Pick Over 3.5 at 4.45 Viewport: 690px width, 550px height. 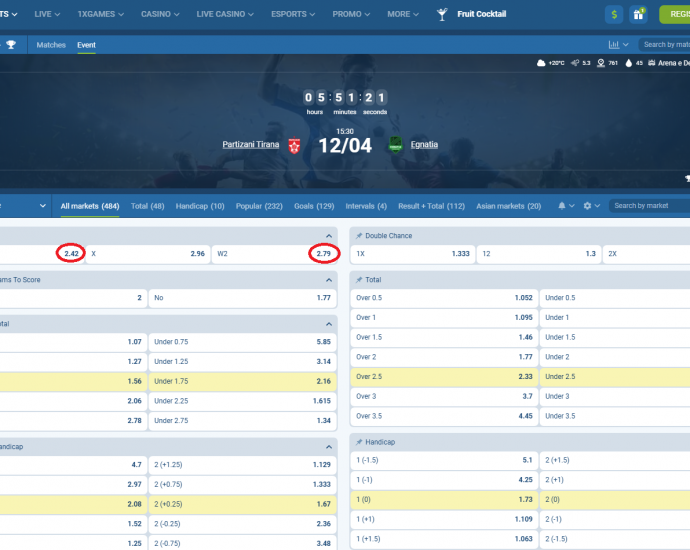click(444, 416)
